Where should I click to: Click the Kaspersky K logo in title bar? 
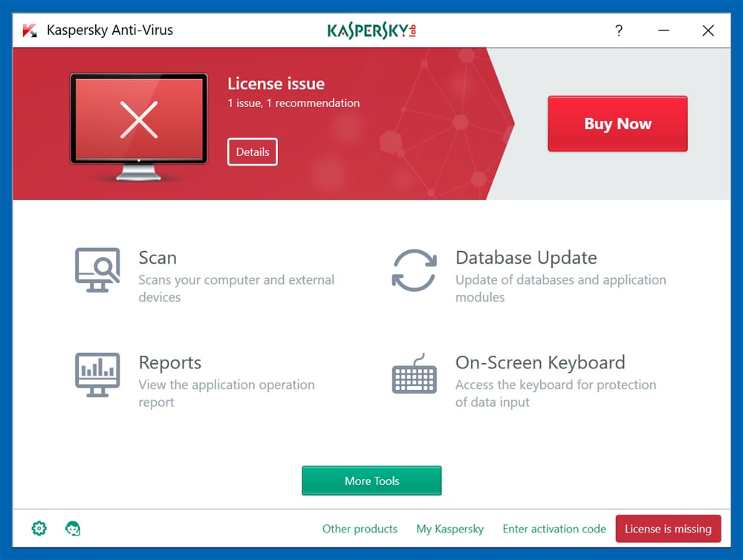30,30
